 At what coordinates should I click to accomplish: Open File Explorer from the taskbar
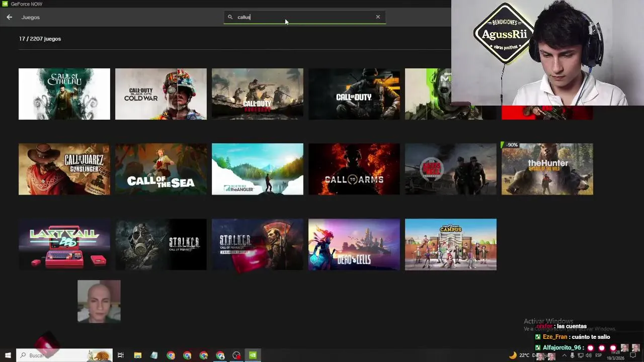pos(137,355)
